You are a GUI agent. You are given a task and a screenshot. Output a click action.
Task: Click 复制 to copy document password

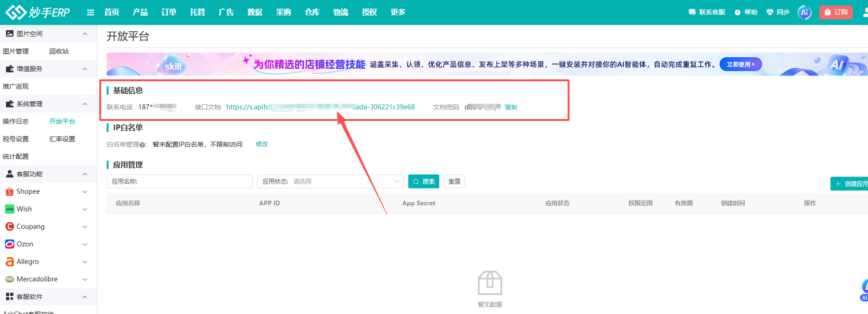(x=511, y=107)
